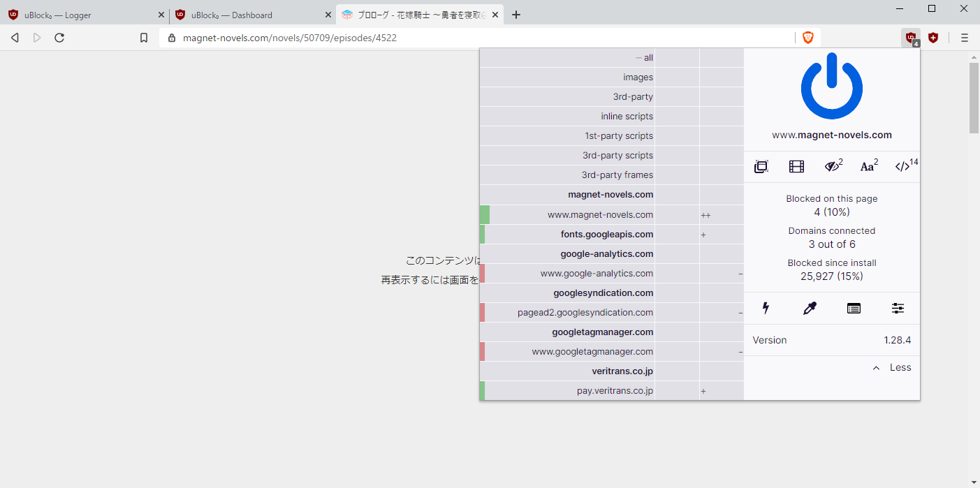Click the address bar URL

point(290,38)
